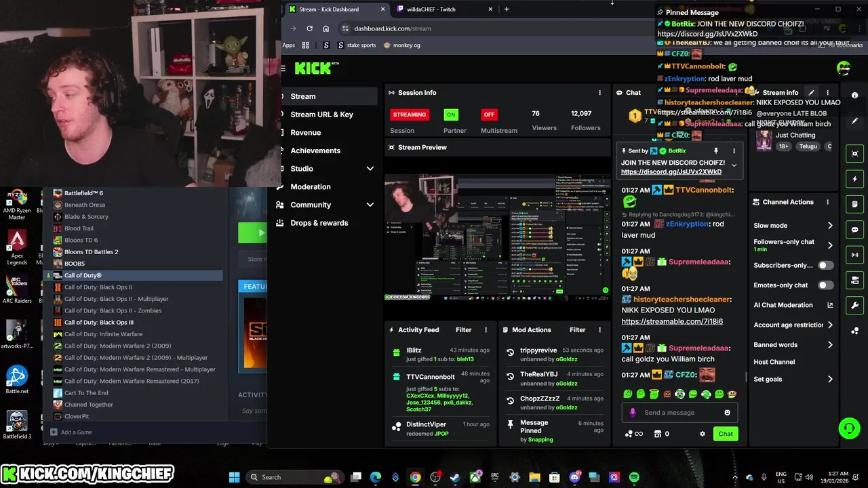The height and width of the screenshot is (488, 868).
Task: Open the streamable.com link in chat
Action: click(x=672, y=322)
